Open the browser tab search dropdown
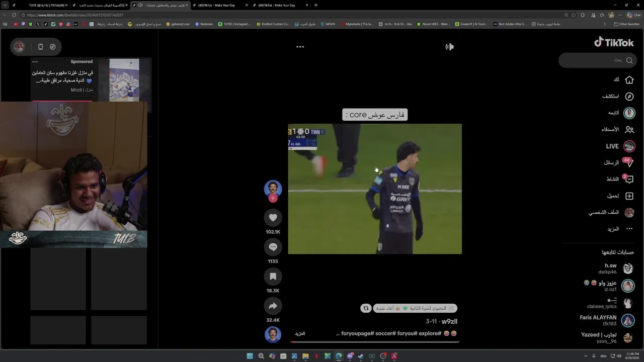 [x=5, y=5]
